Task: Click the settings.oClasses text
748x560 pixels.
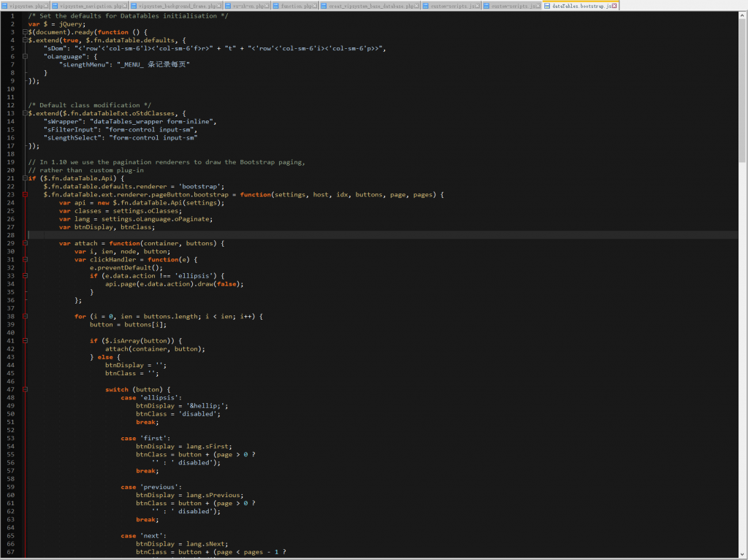Action: (146, 211)
